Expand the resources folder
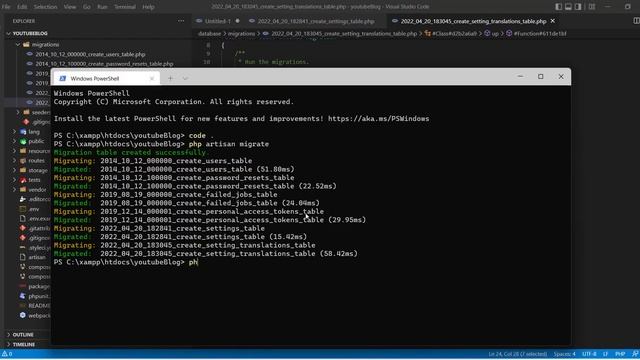Viewport: 640px width, 360px height. pos(14,151)
